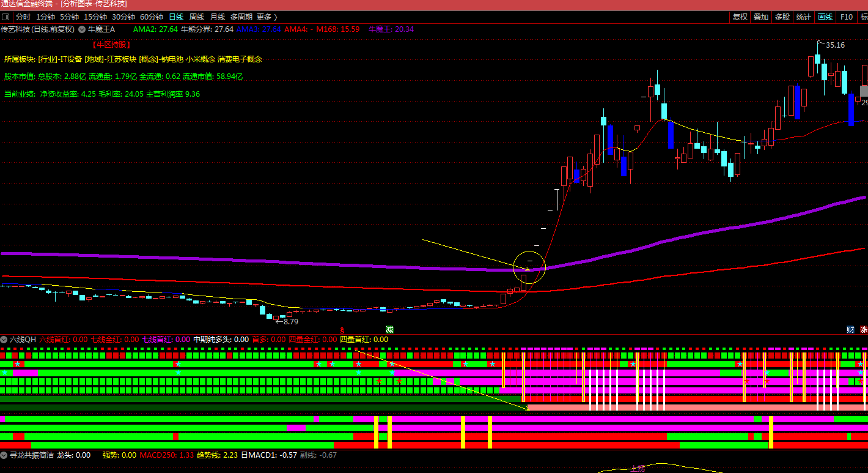Click the 趋势线: 2.23 value
Image resolution: width=868 pixels, height=473 pixels.
click(x=217, y=455)
